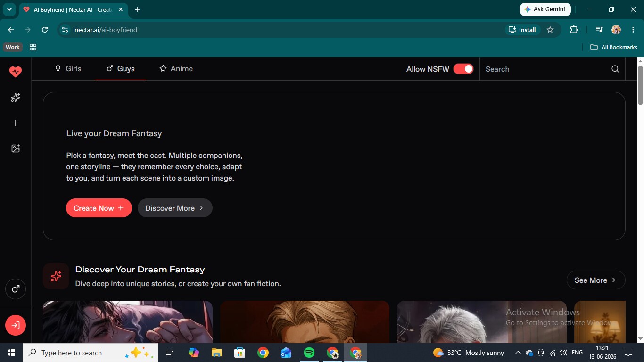Switch to the Anime tab
This screenshot has height=362, width=644.
(x=176, y=69)
